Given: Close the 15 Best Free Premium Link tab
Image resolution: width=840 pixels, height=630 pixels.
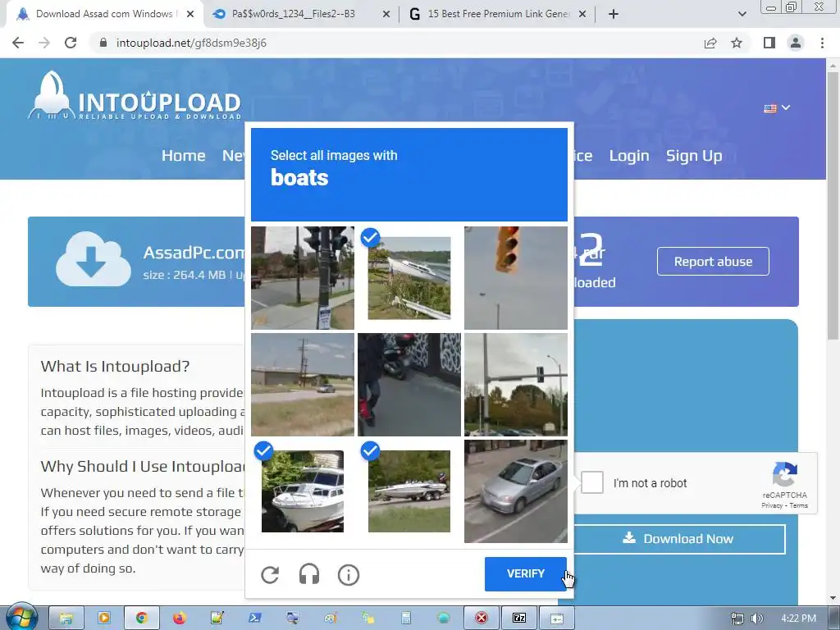Looking at the screenshot, I should (x=582, y=15).
